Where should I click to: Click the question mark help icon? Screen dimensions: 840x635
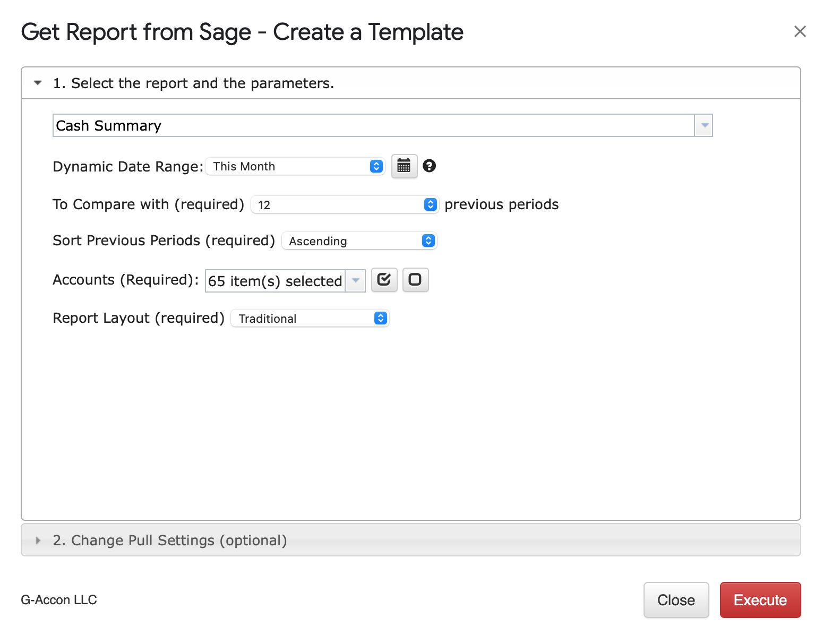point(429,166)
